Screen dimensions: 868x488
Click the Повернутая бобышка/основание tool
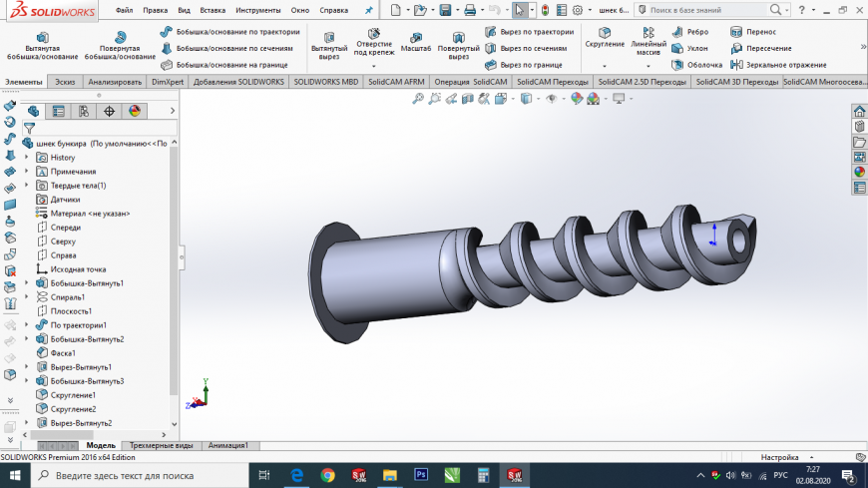119,45
